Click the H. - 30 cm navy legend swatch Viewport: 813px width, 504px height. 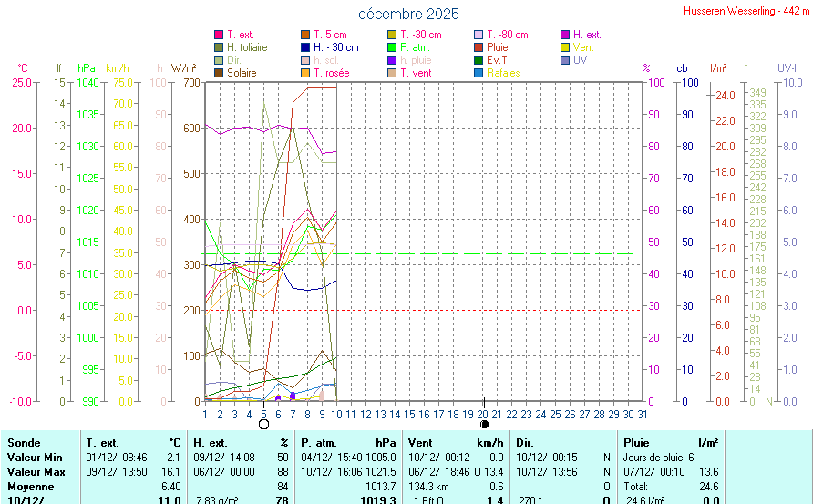[x=305, y=47]
